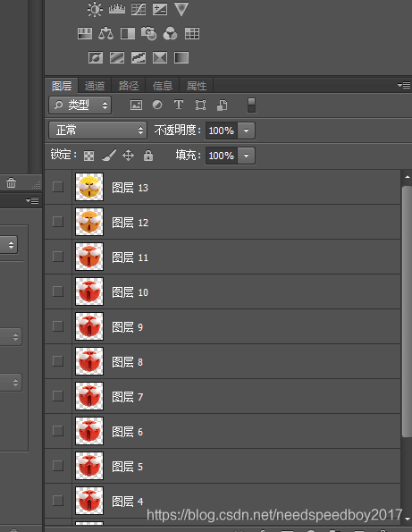Filter layers by pixel layers
Screen dimensions: 412x532
(137, 106)
